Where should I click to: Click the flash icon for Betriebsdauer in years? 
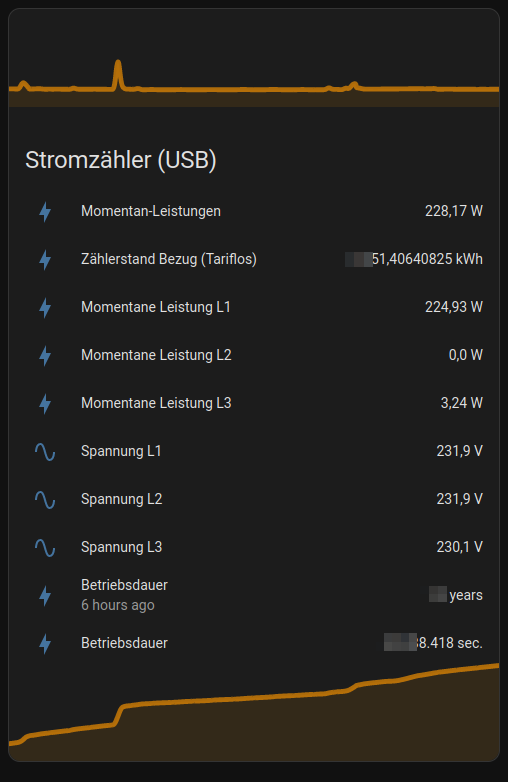click(x=45, y=595)
